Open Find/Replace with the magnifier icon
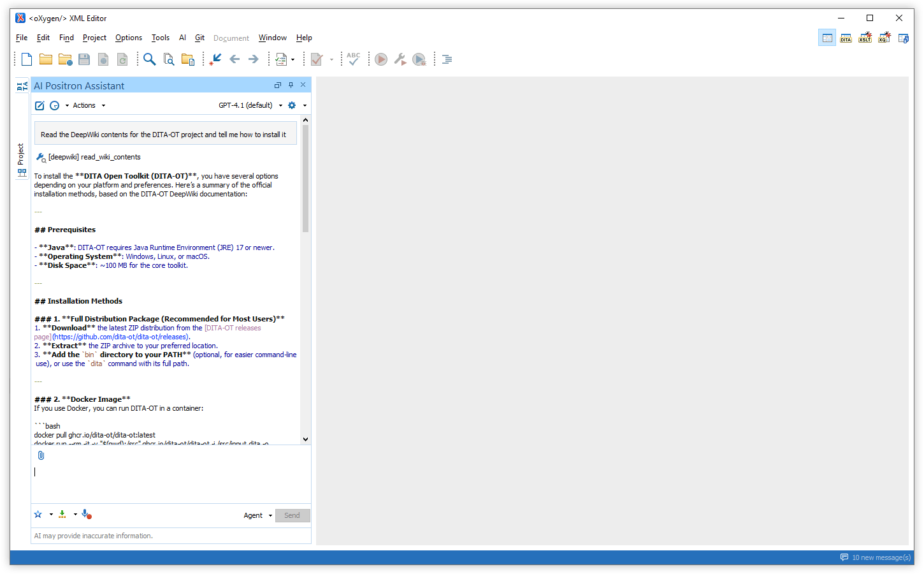The width and height of the screenshot is (924, 574). click(149, 59)
